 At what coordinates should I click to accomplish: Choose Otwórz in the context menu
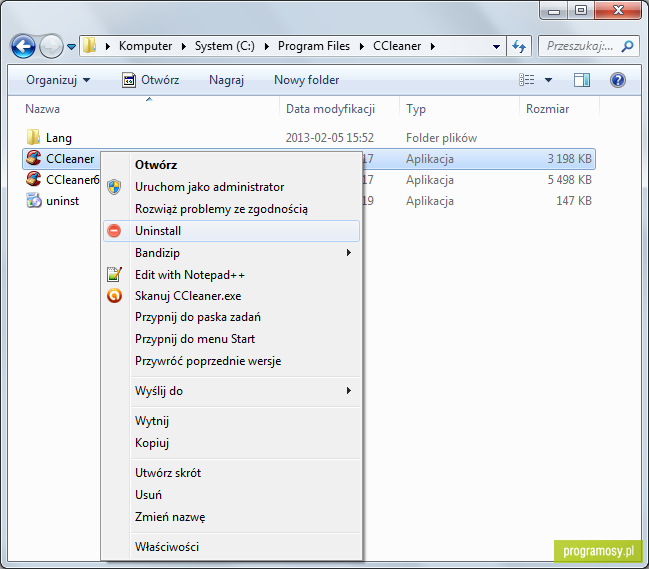(231, 165)
